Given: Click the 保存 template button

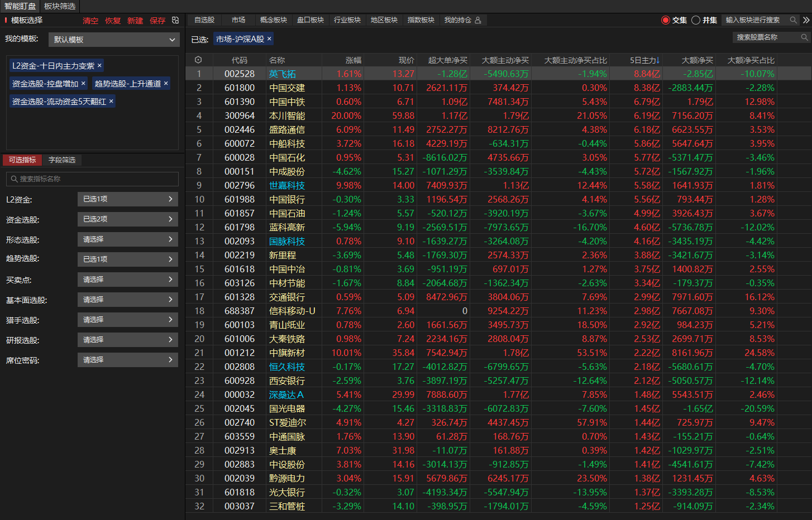Looking at the screenshot, I should [157, 21].
